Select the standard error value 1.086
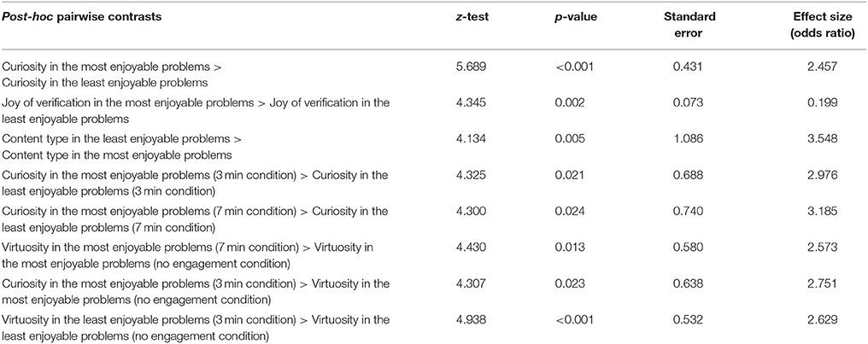Viewport: 868px width, 344px height. pyautogui.click(x=683, y=137)
